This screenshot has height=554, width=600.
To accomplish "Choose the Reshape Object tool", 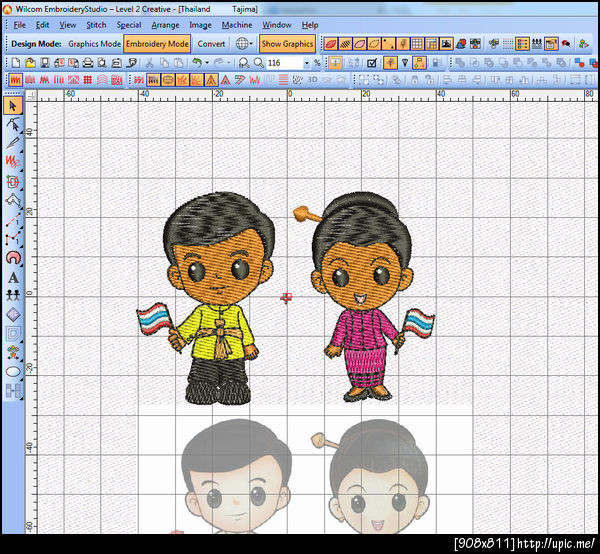I will pyautogui.click(x=13, y=124).
